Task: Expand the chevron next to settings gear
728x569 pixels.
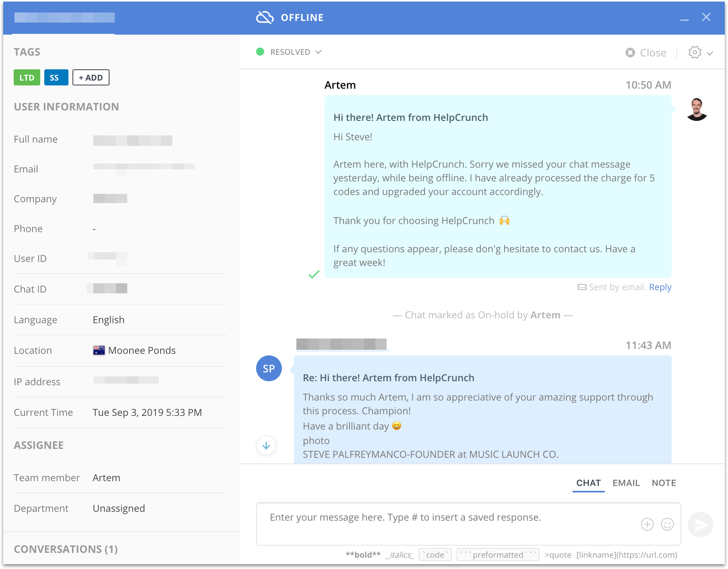Action: point(710,53)
